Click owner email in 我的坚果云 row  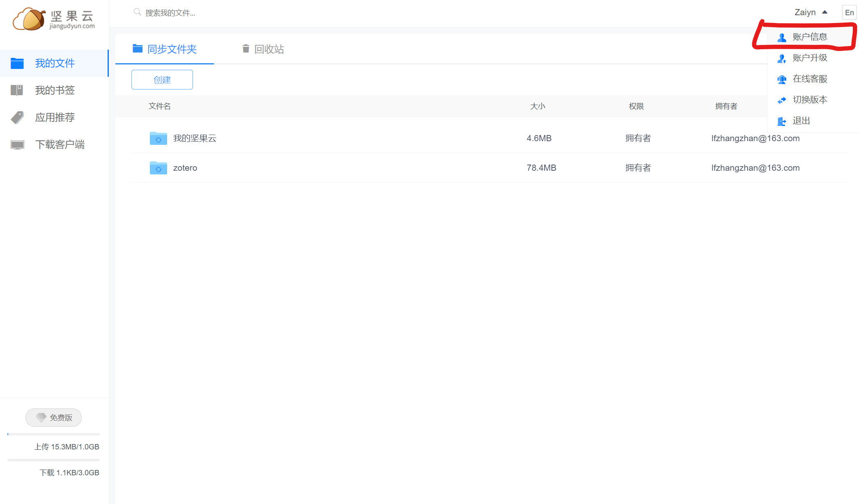pyautogui.click(x=756, y=138)
